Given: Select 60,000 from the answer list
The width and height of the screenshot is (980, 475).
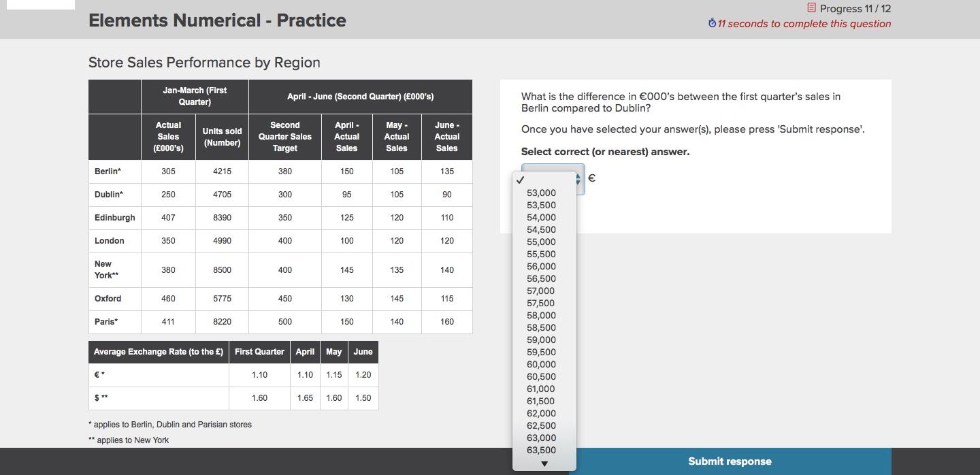Looking at the screenshot, I should coord(540,364).
